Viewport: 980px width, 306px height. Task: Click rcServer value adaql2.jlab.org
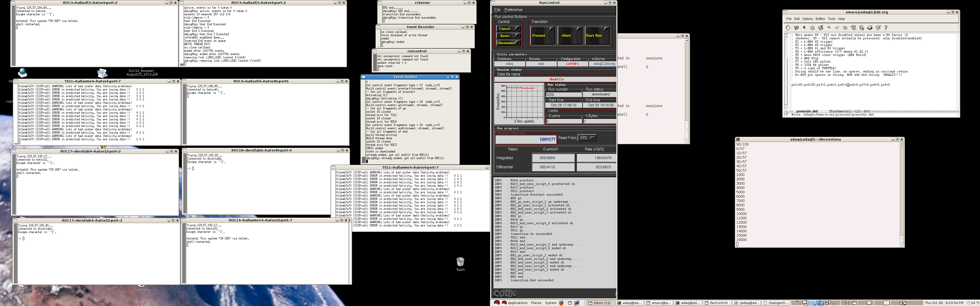604,64
